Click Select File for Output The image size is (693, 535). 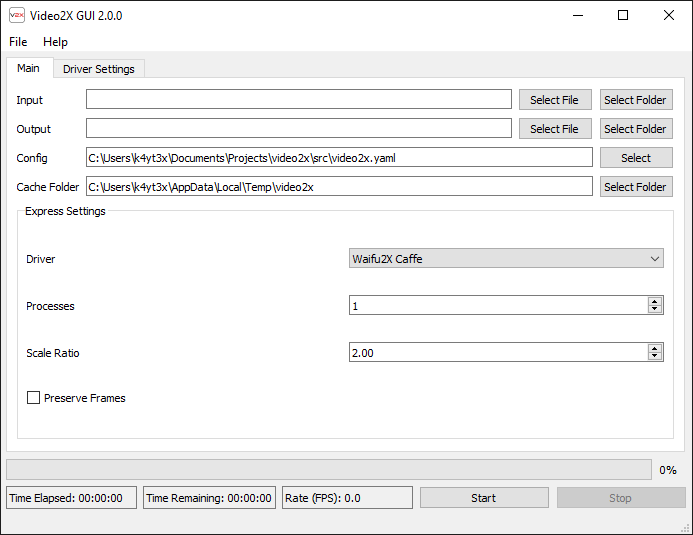pyautogui.click(x=555, y=129)
